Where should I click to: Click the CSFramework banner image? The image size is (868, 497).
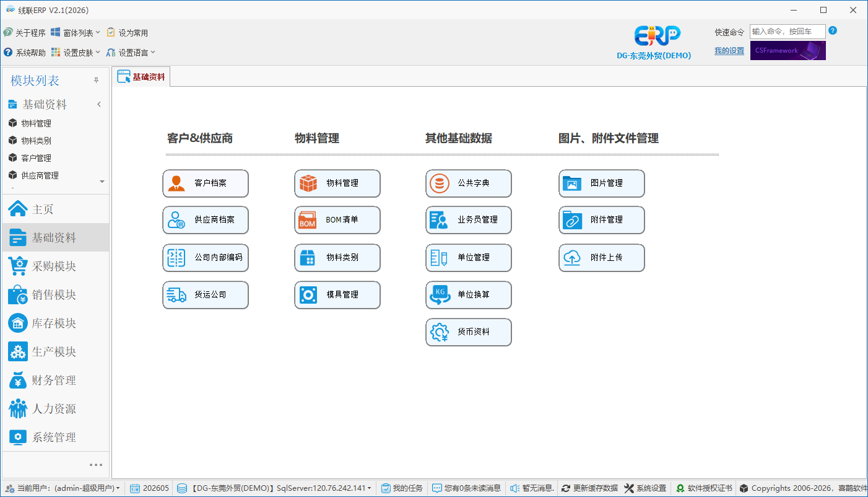coord(788,51)
